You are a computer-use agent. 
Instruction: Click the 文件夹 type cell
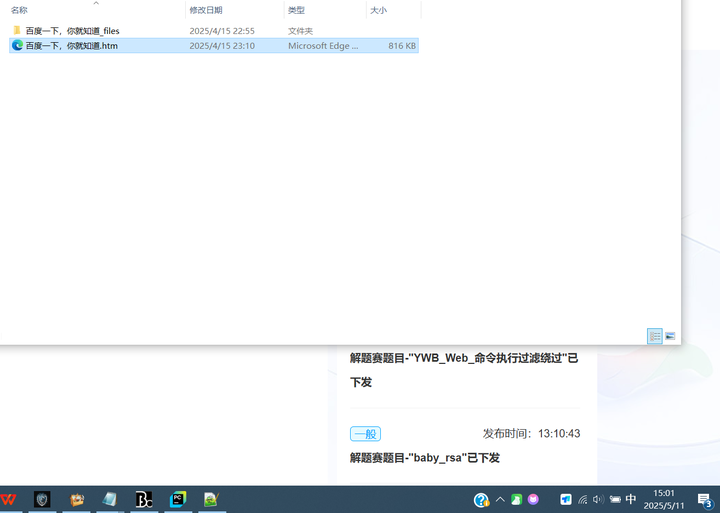(x=300, y=31)
